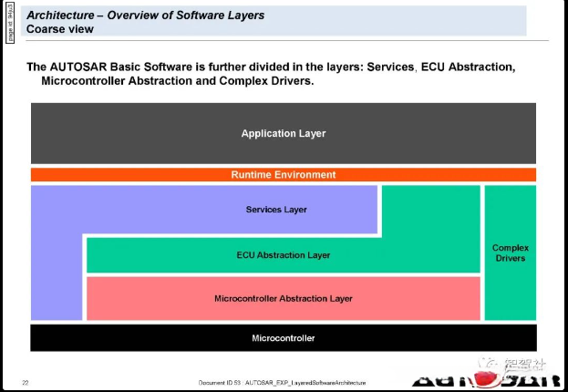Click the AUTOSAR Basic Software description paragraph

[271, 74]
